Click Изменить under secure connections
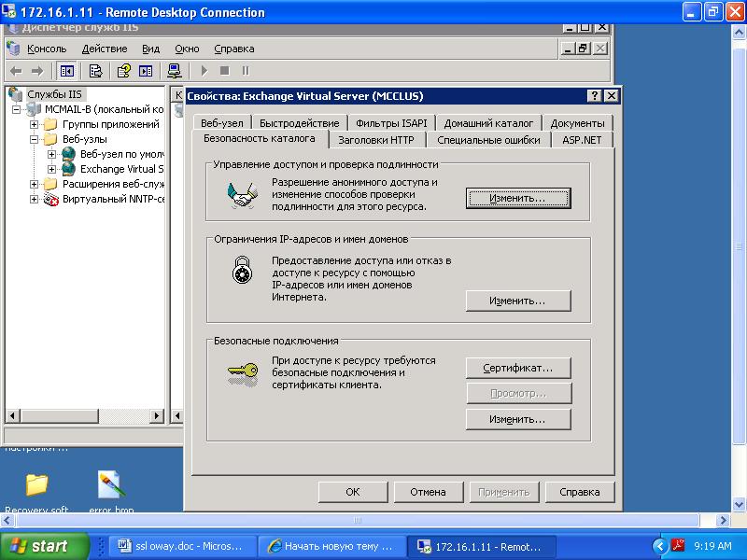The image size is (747, 560). [x=518, y=419]
